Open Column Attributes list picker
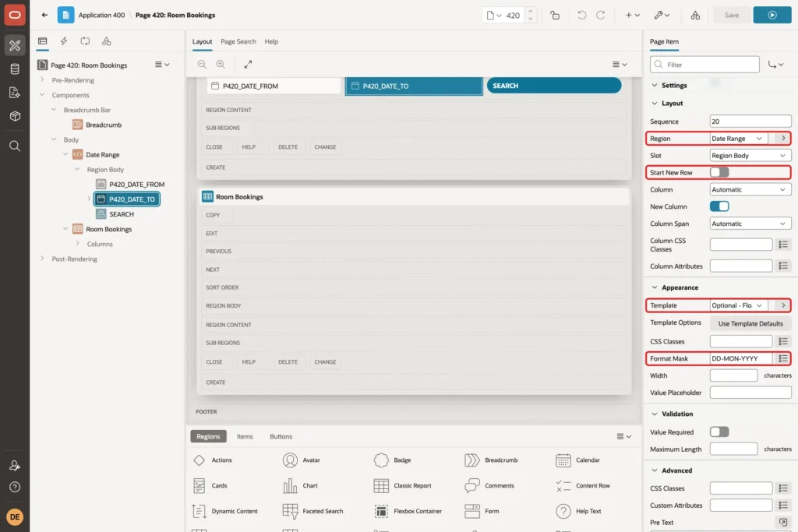 pyautogui.click(x=782, y=266)
